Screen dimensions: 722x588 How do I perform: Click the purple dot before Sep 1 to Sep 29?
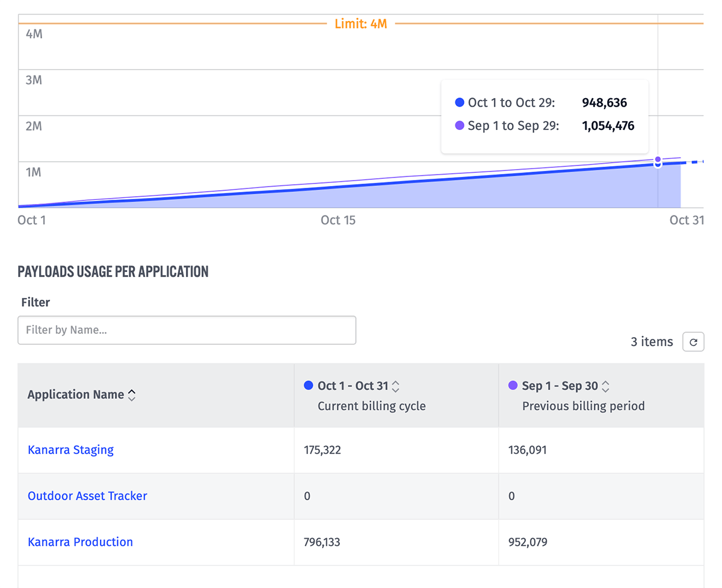click(x=460, y=126)
